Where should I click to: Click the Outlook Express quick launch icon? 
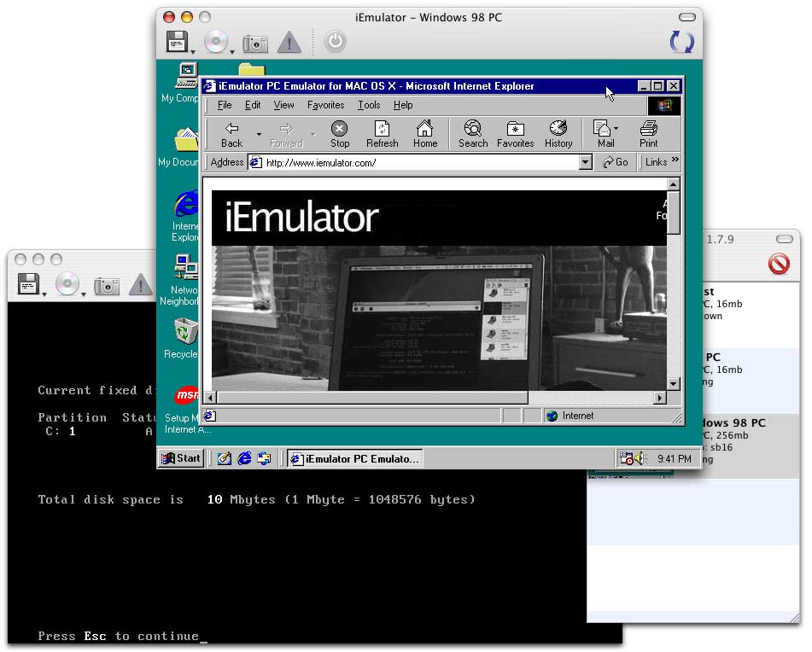point(264,458)
